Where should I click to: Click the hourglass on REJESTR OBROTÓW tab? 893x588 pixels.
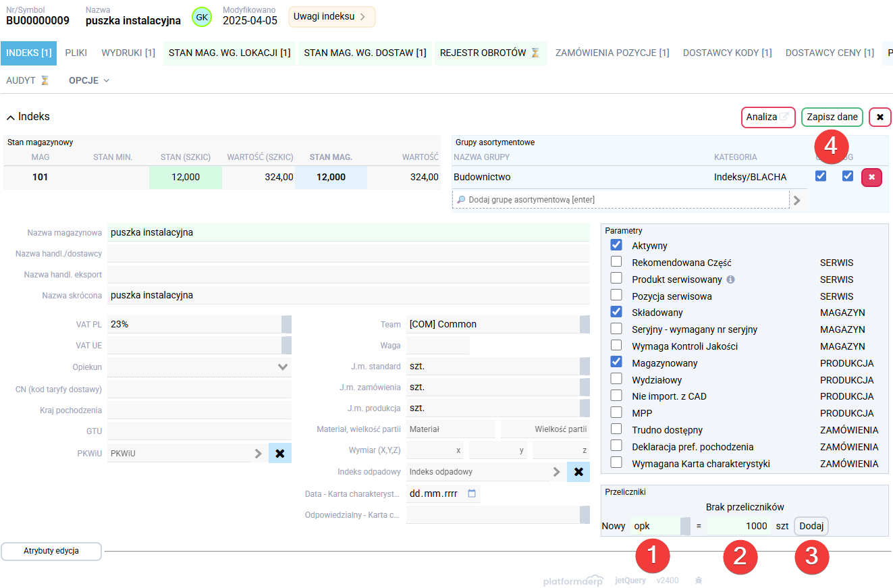[x=535, y=53]
